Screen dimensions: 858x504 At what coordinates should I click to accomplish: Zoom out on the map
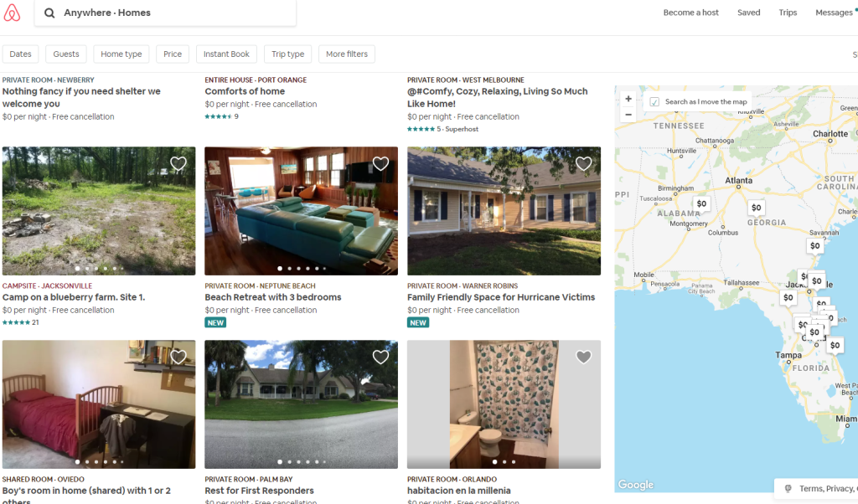(x=628, y=115)
